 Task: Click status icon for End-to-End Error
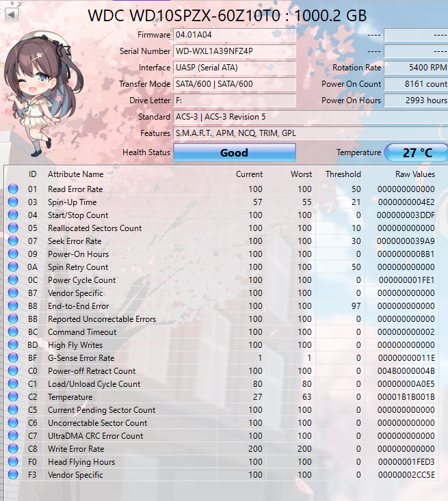pyautogui.click(x=13, y=306)
